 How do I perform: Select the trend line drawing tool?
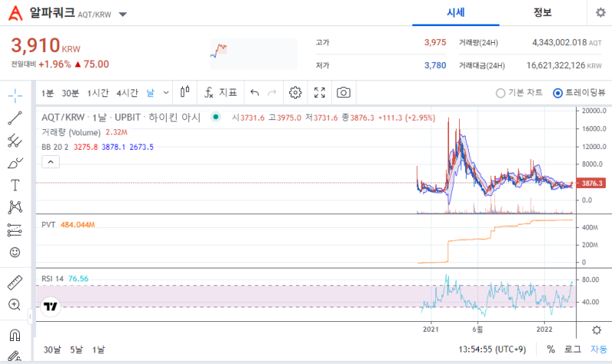point(15,118)
